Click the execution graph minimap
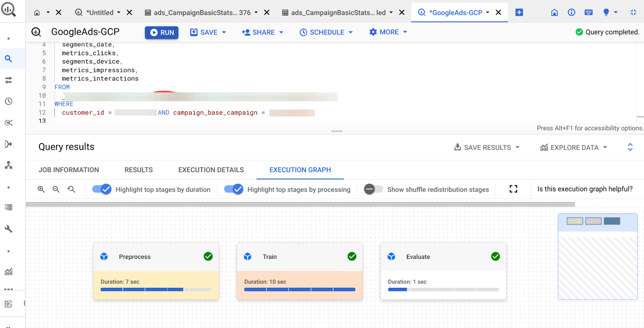Image resolution: width=644 pixels, height=328 pixels. tap(598, 256)
